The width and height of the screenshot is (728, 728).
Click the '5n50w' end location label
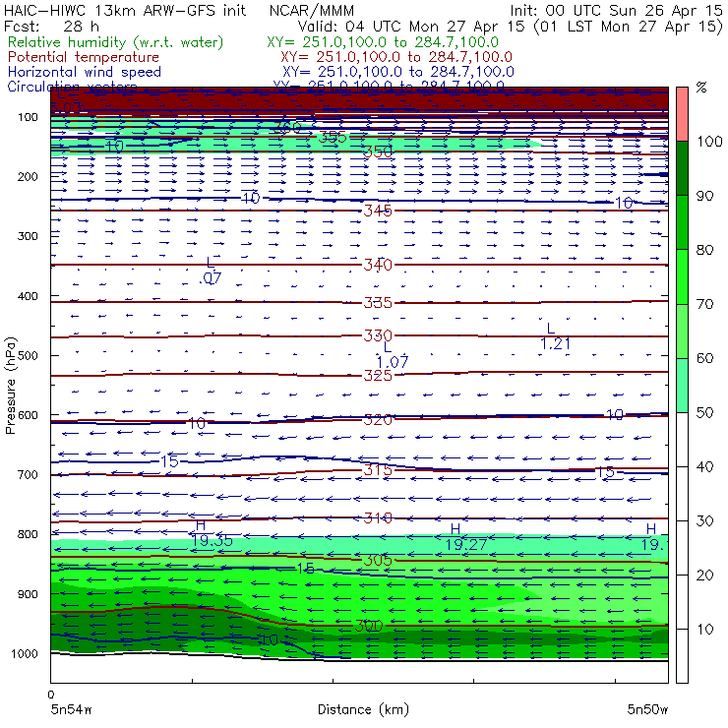pos(647,709)
